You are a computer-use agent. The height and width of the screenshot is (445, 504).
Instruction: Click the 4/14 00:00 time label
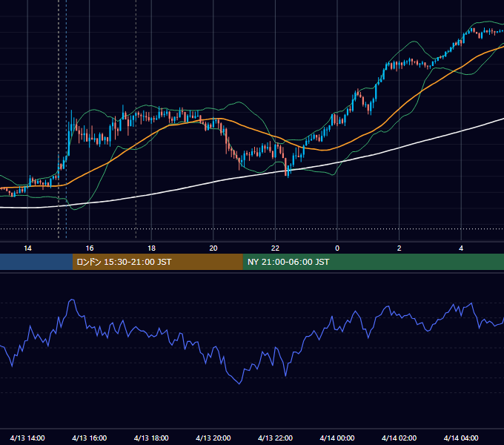(337, 438)
